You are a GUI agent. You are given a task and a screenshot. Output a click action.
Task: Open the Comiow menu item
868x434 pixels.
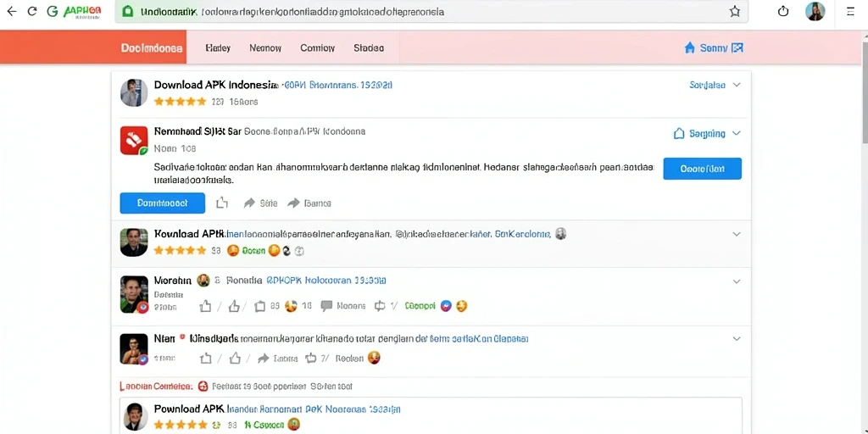click(x=317, y=48)
